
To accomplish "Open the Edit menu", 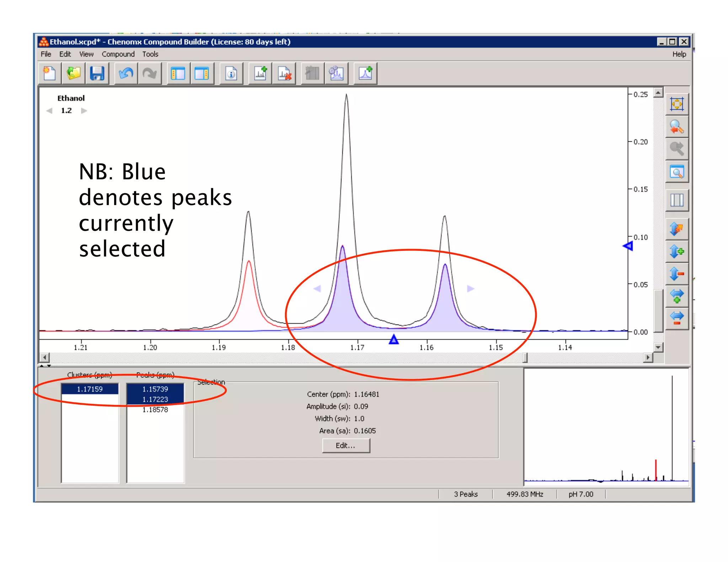I will coord(65,54).
